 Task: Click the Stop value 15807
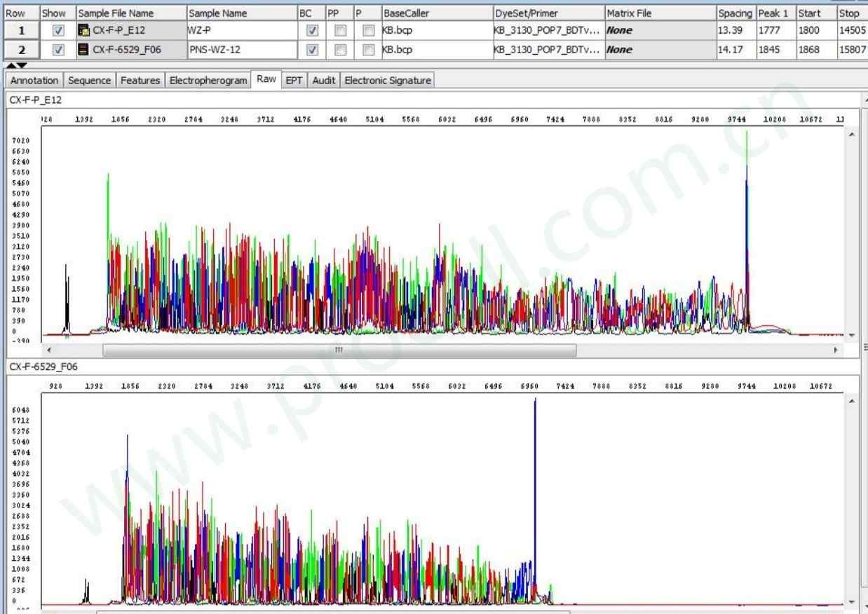(x=852, y=50)
